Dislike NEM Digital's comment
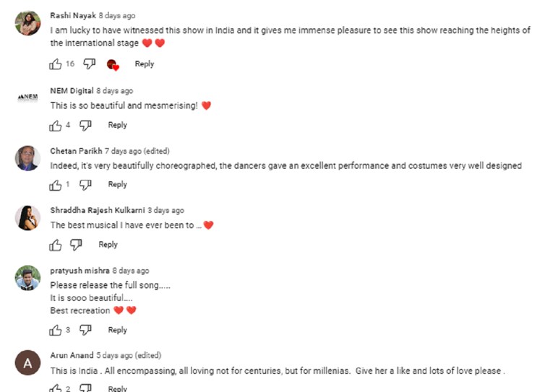 [85, 126]
